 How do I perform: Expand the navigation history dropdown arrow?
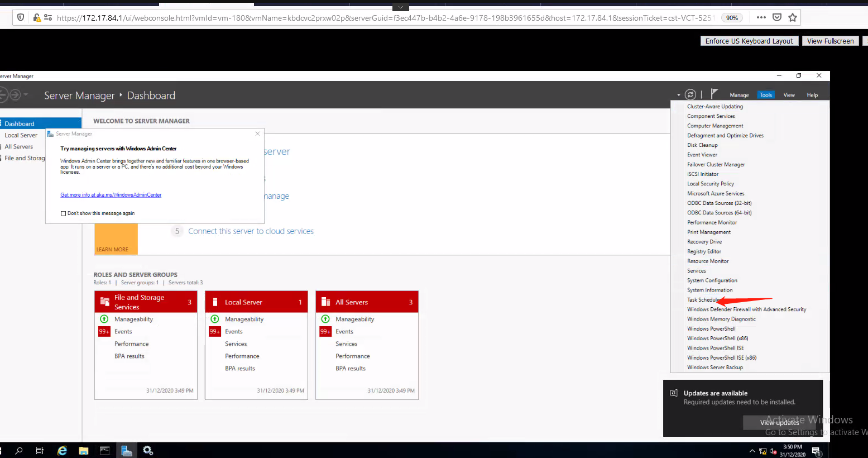26,95
